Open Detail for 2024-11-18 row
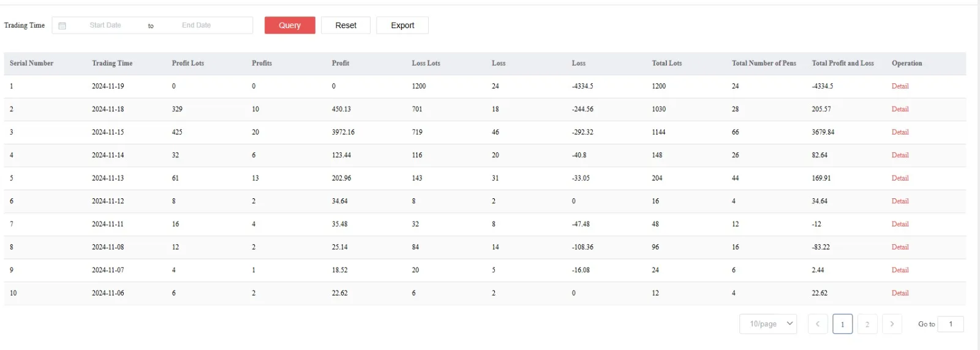980x350 pixels. point(900,110)
